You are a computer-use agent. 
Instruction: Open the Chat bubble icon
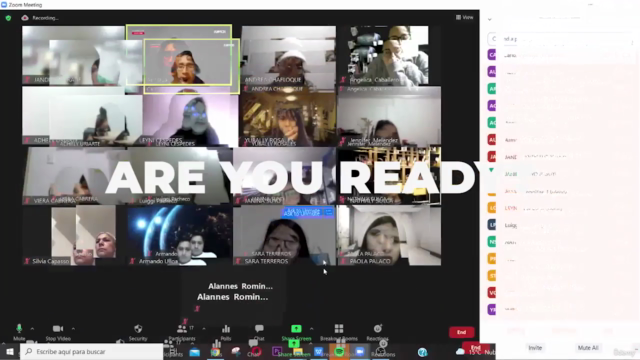tap(259, 328)
